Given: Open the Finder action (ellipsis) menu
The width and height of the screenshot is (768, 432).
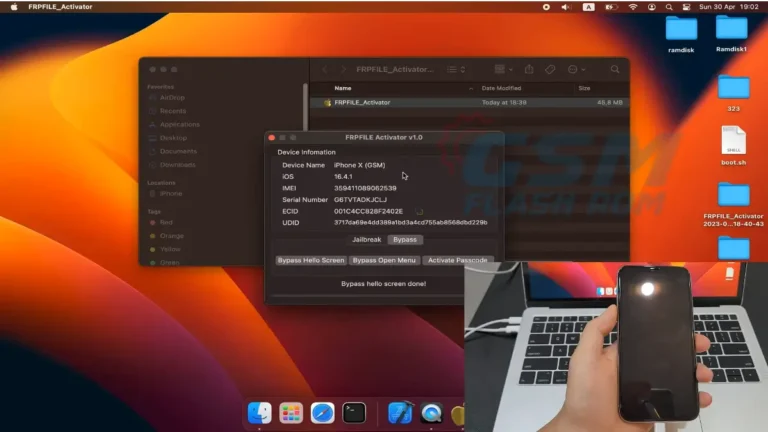Looking at the screenshot, I should [576, 70].
